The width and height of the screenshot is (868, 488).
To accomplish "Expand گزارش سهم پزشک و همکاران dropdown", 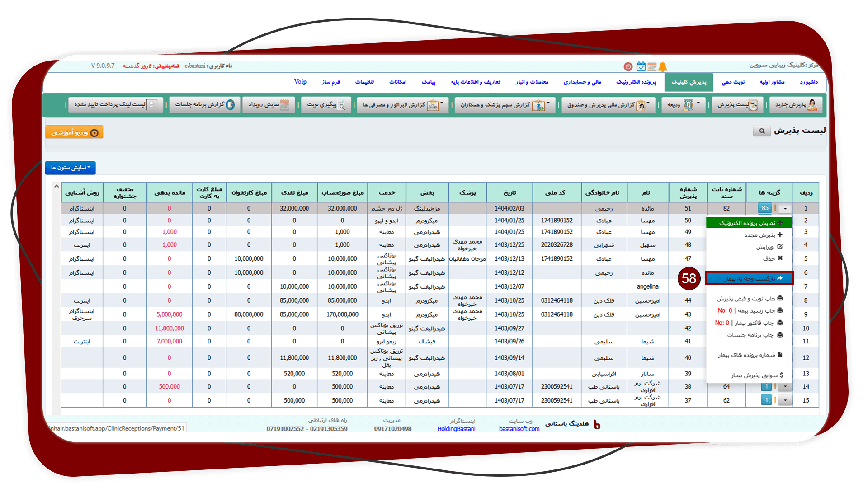I will (x=505, y=105).
